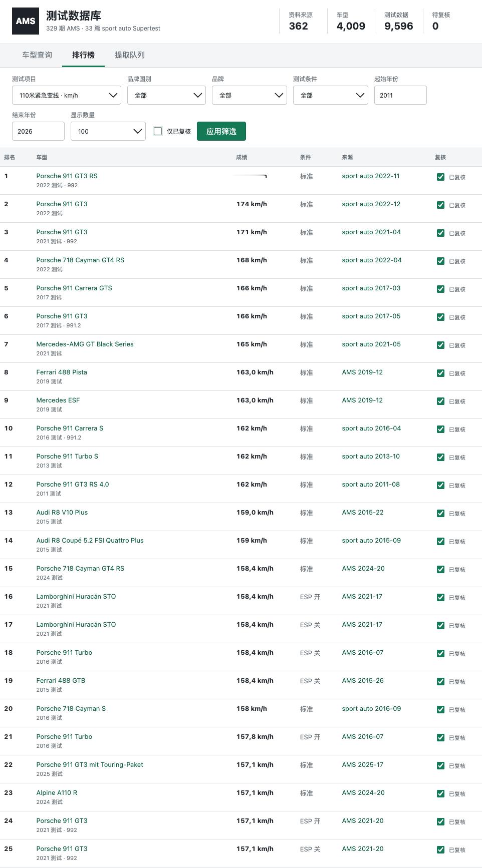The image size is (482, 868).
Task: Toggle 已复核 checkbox for rank 2 Porsche 911 GT3
Action: coord(440,205)
